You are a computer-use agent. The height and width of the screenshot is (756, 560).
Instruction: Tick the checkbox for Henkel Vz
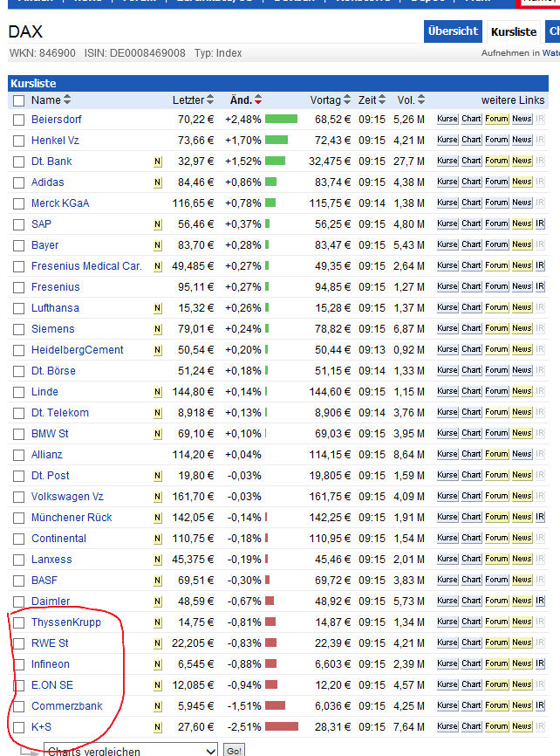click(19, 140)
